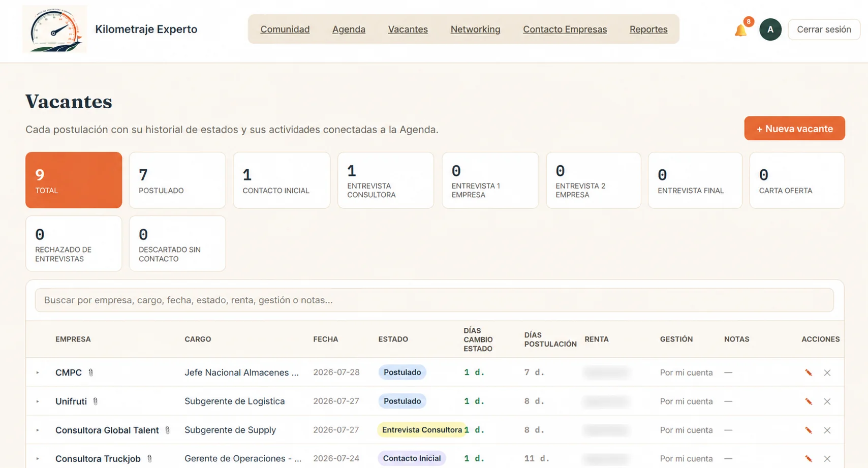
Task: Click the paperclip icon next to Consultora Global Talent
Action: [167, 430]
